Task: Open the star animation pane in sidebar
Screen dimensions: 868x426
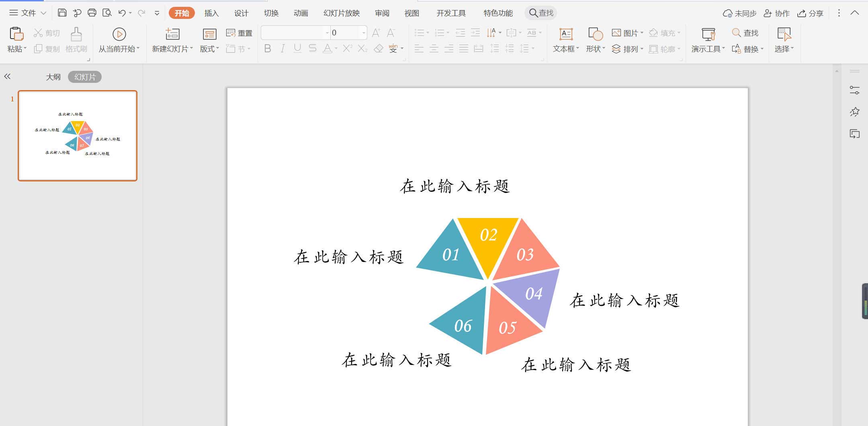Action: coord(855,112)
